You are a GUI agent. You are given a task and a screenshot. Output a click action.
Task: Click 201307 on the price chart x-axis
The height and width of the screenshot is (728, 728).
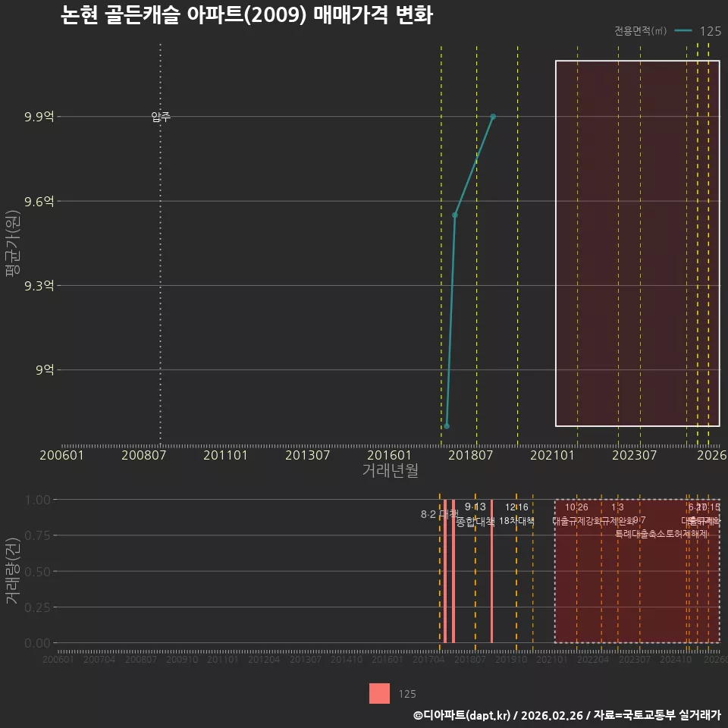point(307,455)
